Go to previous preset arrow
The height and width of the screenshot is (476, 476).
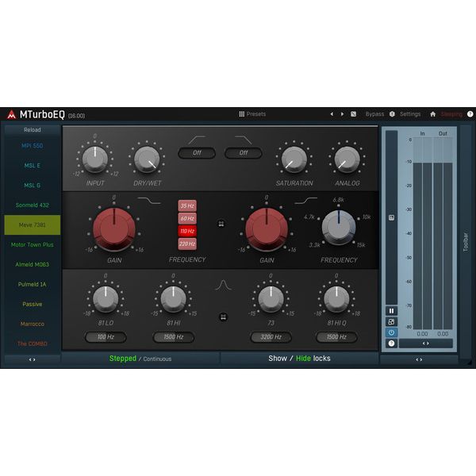click(x=332, y=114)
